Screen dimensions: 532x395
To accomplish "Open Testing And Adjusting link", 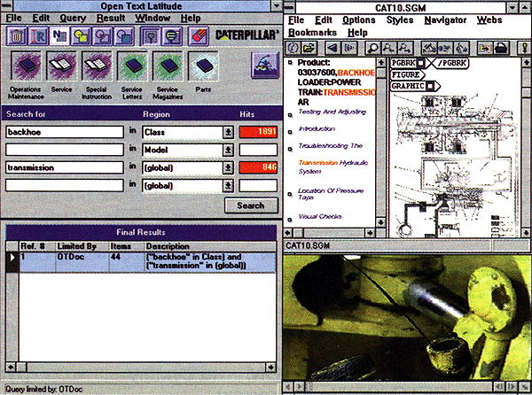I will coord(332,112).
